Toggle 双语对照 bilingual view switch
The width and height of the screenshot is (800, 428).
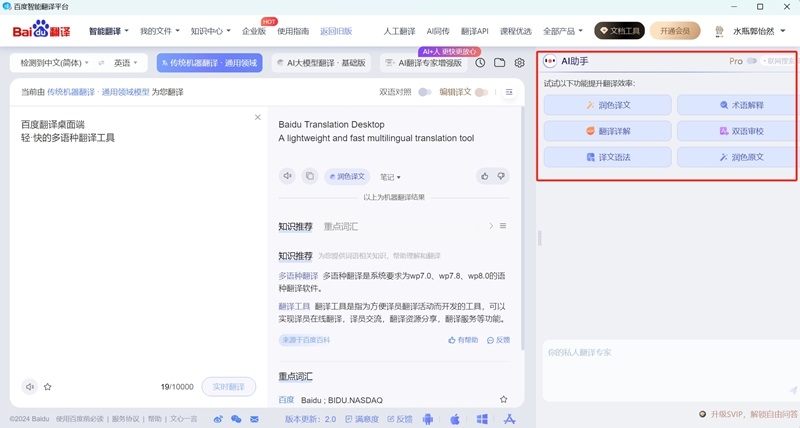point(424,92)
